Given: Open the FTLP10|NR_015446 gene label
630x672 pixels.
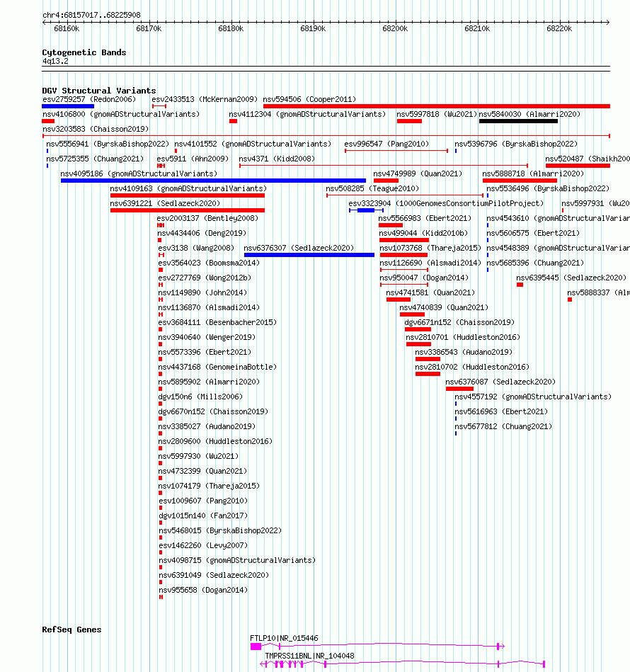Looking at the screenshot, I should click(284, 638).
